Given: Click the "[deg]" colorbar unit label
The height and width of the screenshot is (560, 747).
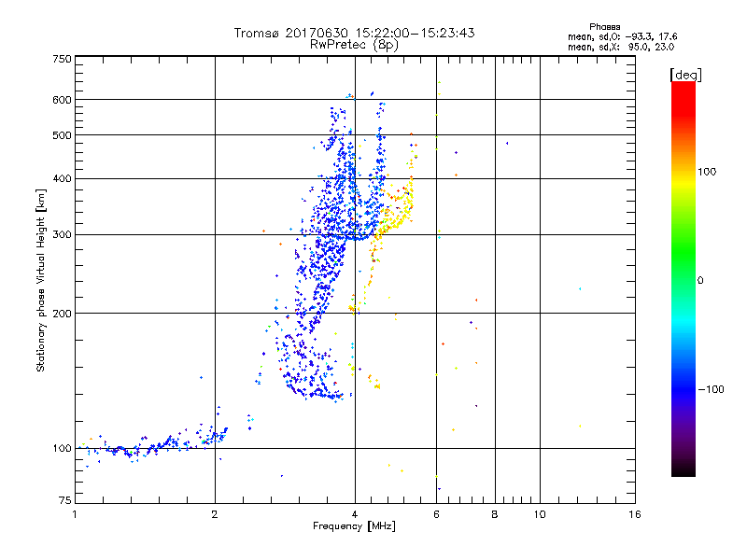Looking at the screenshot, I should (x=685, y=75).
